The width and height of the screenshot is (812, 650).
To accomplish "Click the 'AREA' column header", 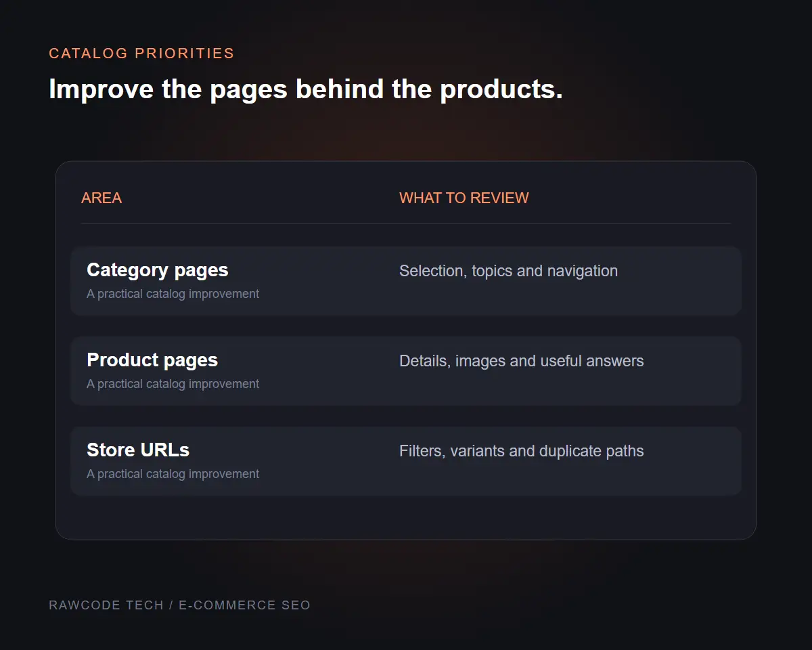I will [101, 198].
